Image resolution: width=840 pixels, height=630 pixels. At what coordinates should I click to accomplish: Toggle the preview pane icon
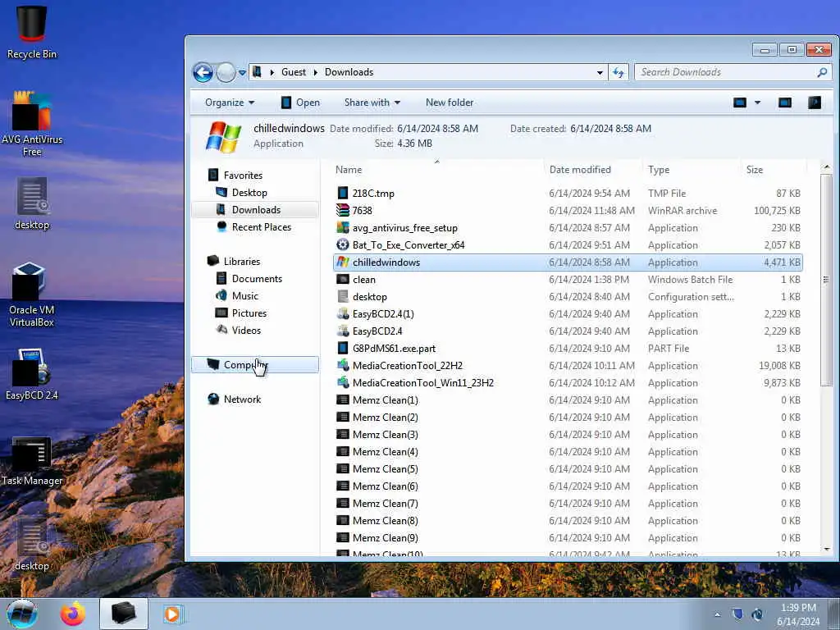(785, 103)
